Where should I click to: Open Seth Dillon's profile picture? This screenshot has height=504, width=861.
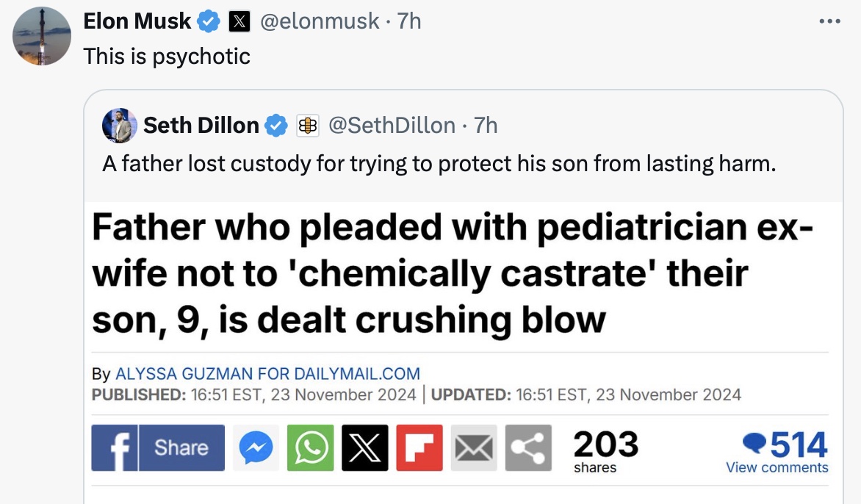(x=119, y=126)
